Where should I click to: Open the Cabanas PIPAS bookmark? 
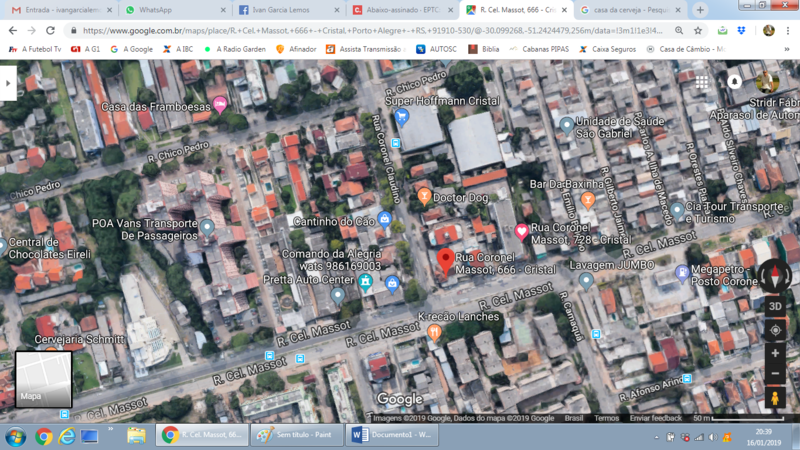pos(539,49)
